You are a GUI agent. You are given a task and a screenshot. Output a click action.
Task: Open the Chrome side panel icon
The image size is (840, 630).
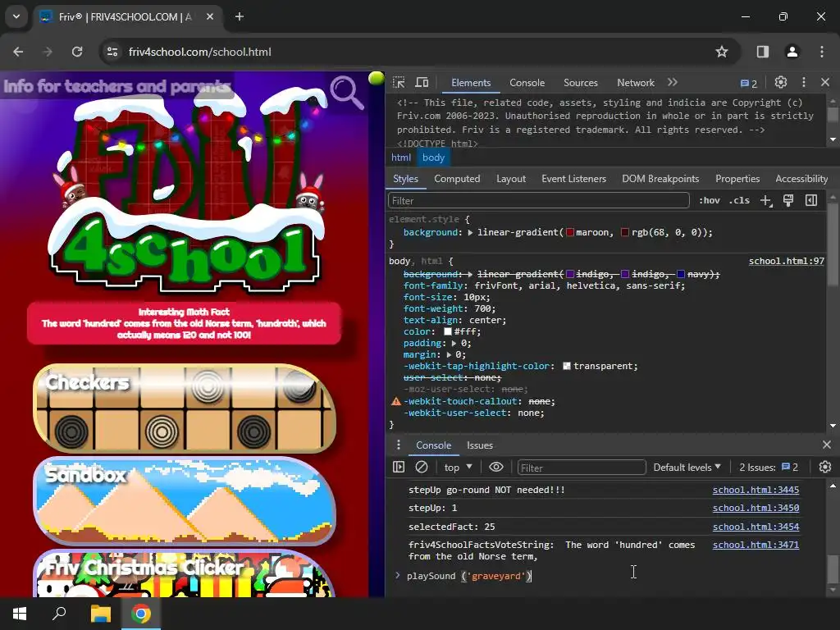pyautogui.click(x=762, y=52)
